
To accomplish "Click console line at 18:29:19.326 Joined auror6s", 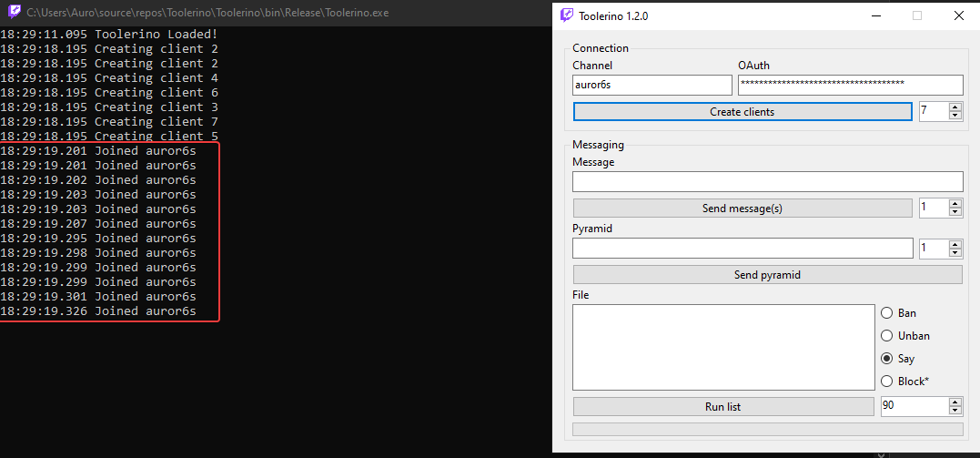I will point(98,311).
